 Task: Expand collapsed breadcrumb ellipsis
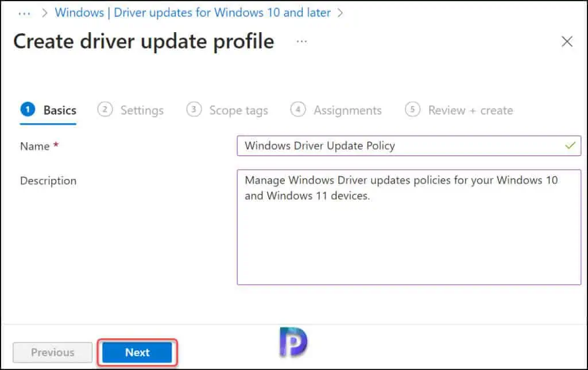[24, 14]
